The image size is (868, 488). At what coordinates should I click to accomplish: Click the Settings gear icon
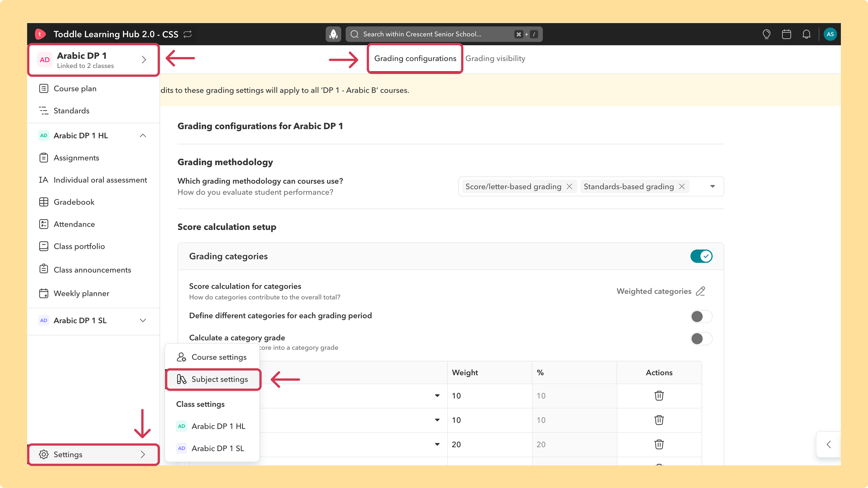click(44, 454)
